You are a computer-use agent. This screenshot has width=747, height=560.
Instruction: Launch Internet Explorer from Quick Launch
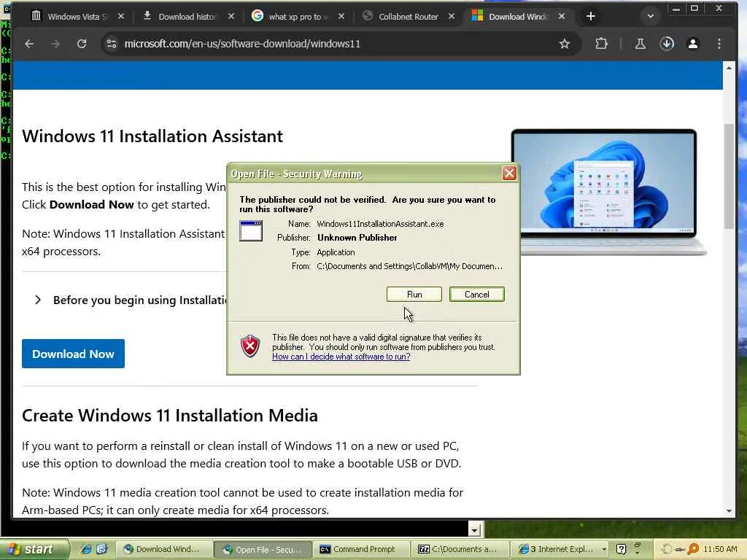click(86, 549)
